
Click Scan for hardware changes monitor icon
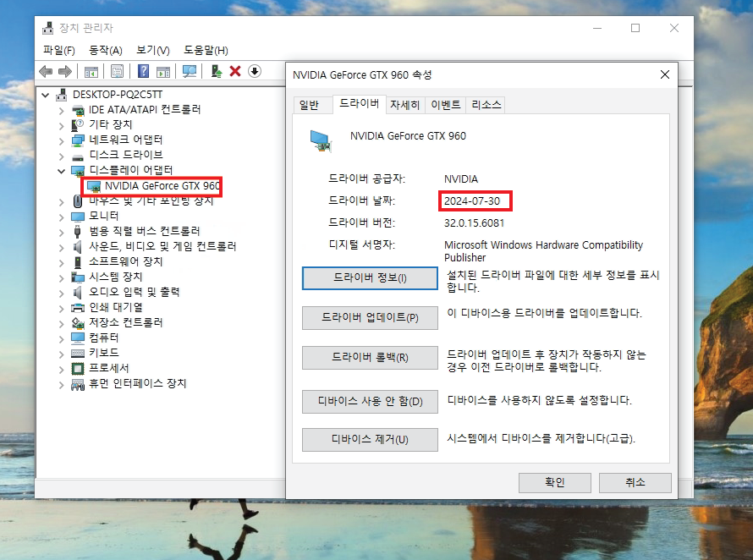pyautogui.click(x=190, y=72)
